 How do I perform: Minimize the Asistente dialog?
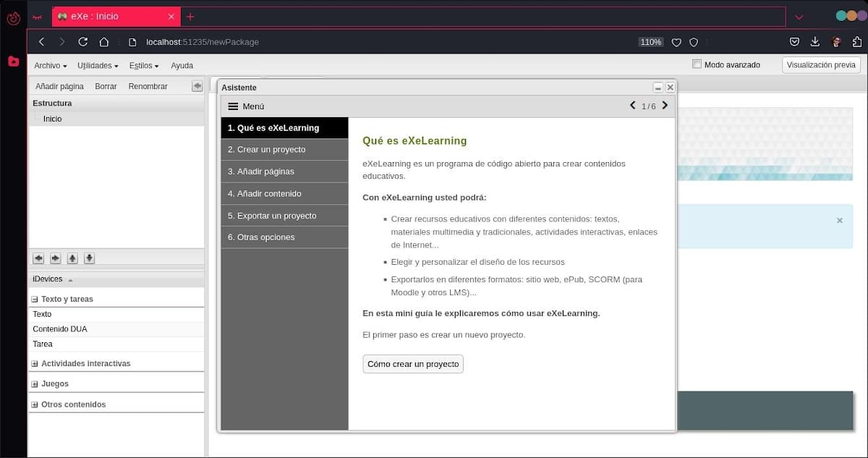658,88
